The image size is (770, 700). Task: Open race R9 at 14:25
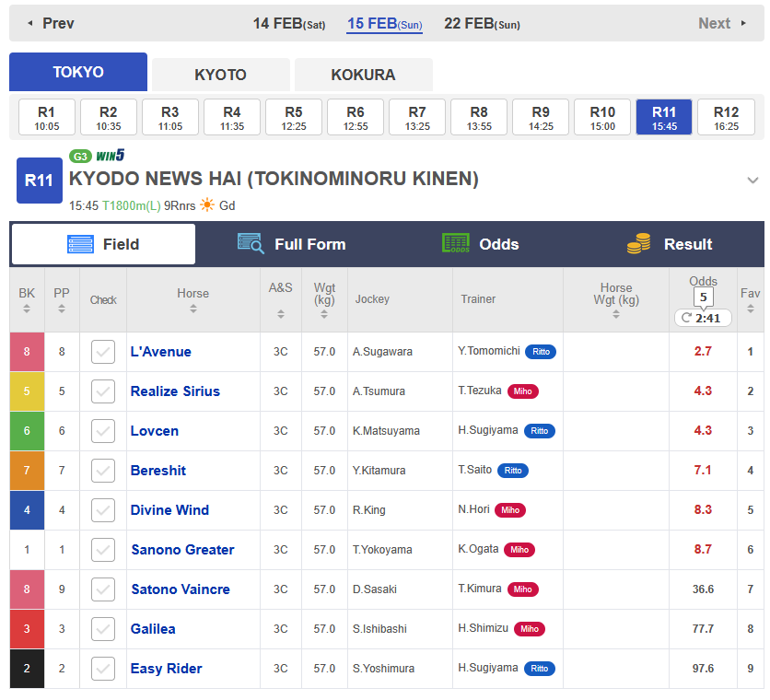coord(541,117)
